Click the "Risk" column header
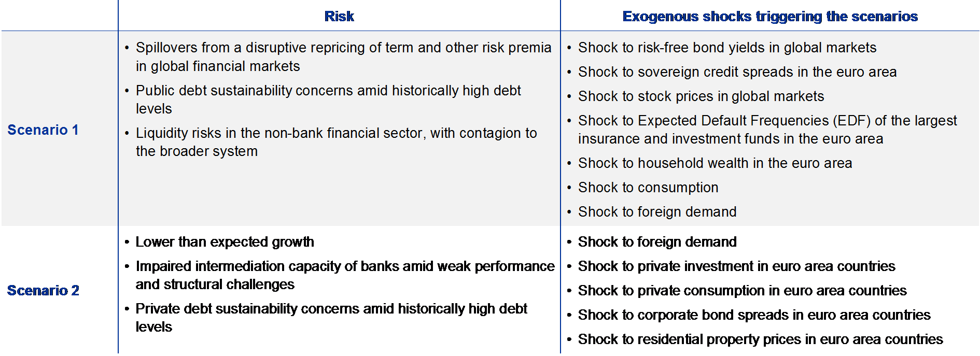 click(x=339, y=17)
